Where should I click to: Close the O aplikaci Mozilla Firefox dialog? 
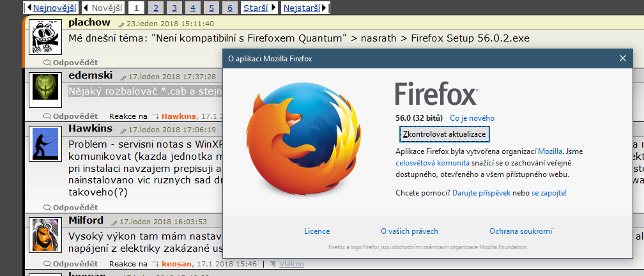(x=623, y=59)
